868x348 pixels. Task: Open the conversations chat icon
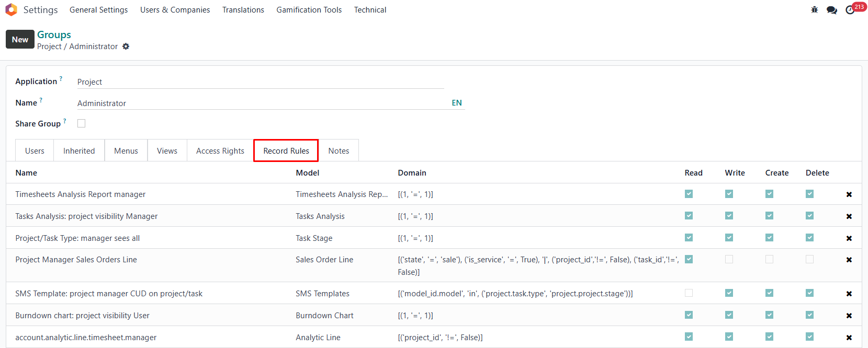point(831,10)
